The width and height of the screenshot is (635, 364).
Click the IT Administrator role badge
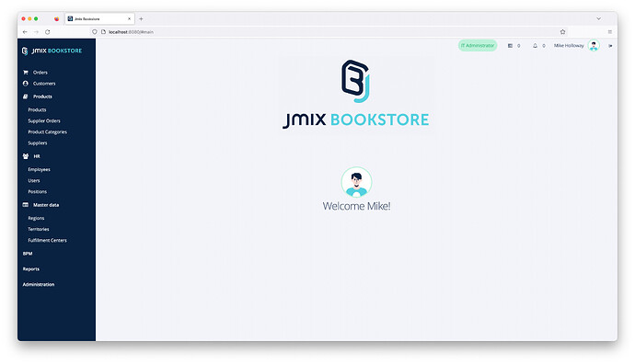coord(478,46)
